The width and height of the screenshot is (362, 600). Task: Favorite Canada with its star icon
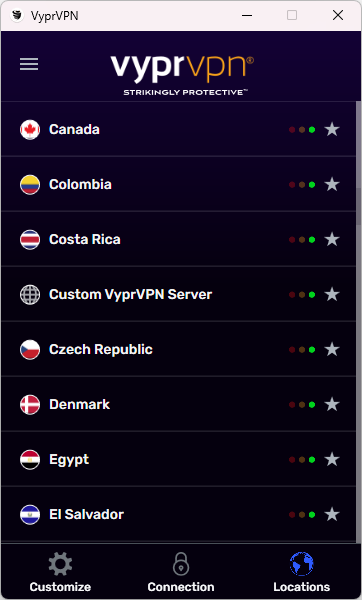pyautogui.click(x=332, y=129)
